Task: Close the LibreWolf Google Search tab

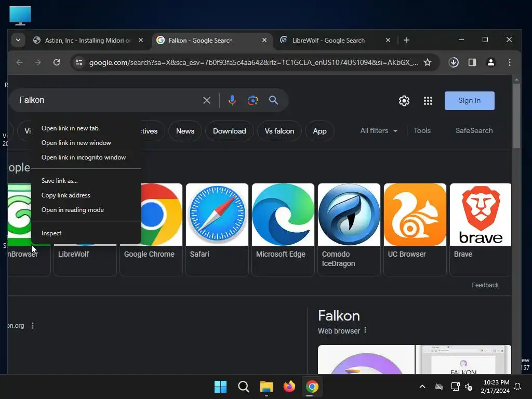Action: pyautogui.click(x=388, y=40)
